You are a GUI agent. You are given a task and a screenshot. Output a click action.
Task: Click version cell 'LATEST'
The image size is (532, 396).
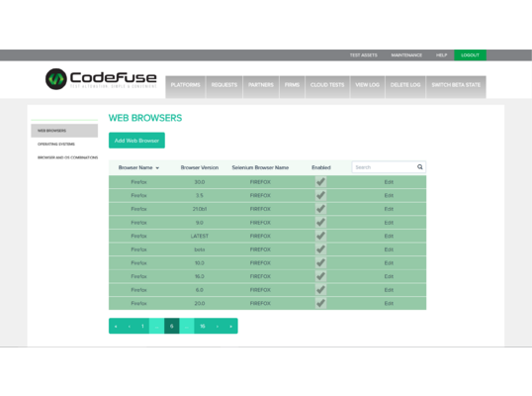(x=200, y=236)
